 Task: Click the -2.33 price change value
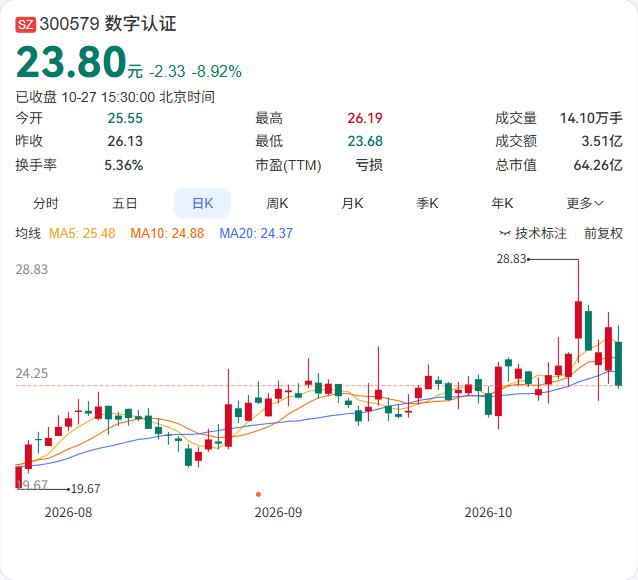(x=167, y=72)
